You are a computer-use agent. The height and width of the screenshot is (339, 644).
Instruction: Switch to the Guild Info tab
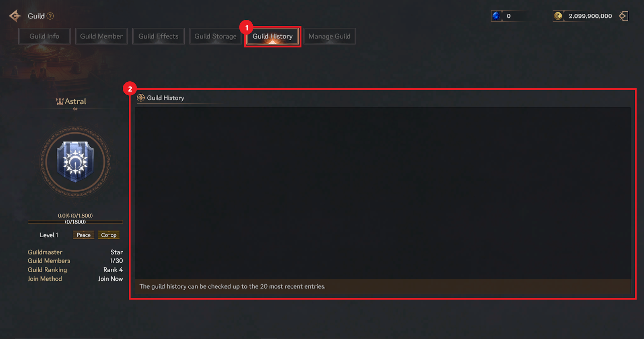tap(44, 36)
